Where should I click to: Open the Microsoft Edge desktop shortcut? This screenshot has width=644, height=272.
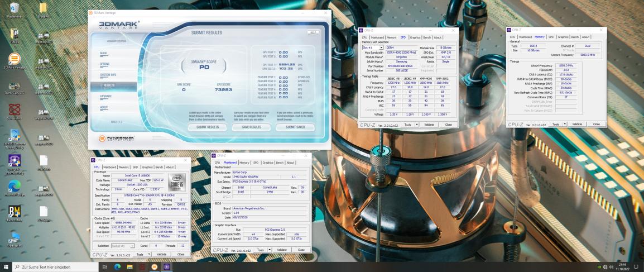point(15,188)
